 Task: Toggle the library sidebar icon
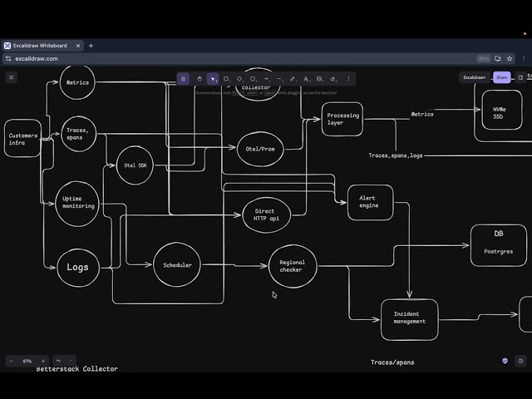pyautogui.click(x=520, y=77)
